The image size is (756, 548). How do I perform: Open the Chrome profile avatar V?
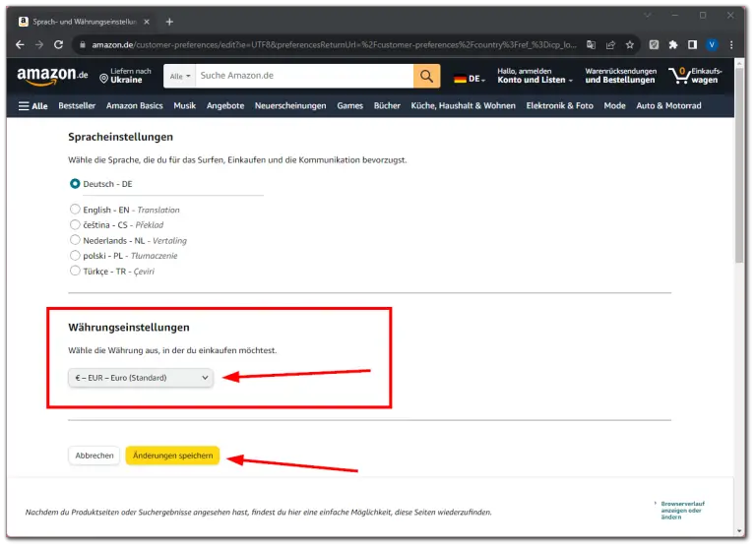pos(712,45)
